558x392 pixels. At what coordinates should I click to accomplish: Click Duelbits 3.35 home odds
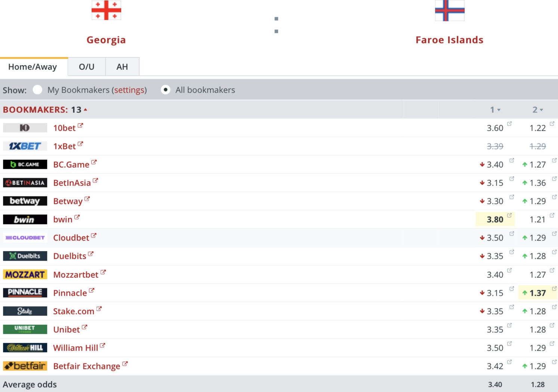tap(495, 256)
